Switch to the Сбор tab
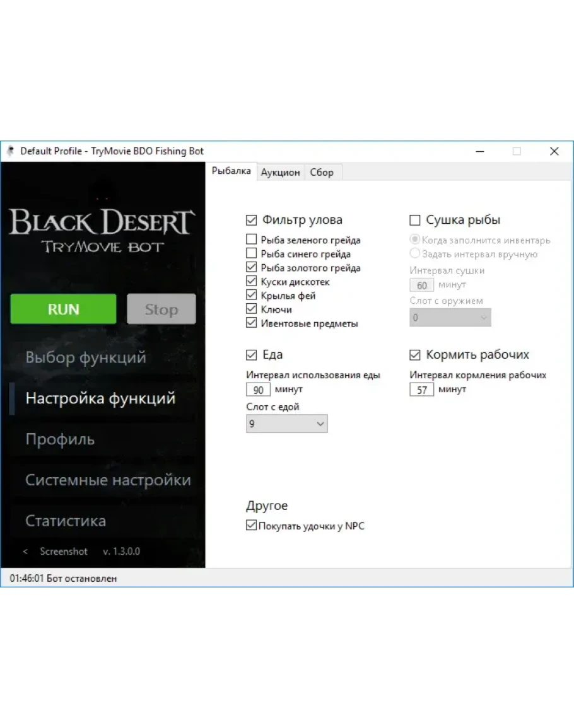This screenshot has height=728, width=574. pos(322,172)
